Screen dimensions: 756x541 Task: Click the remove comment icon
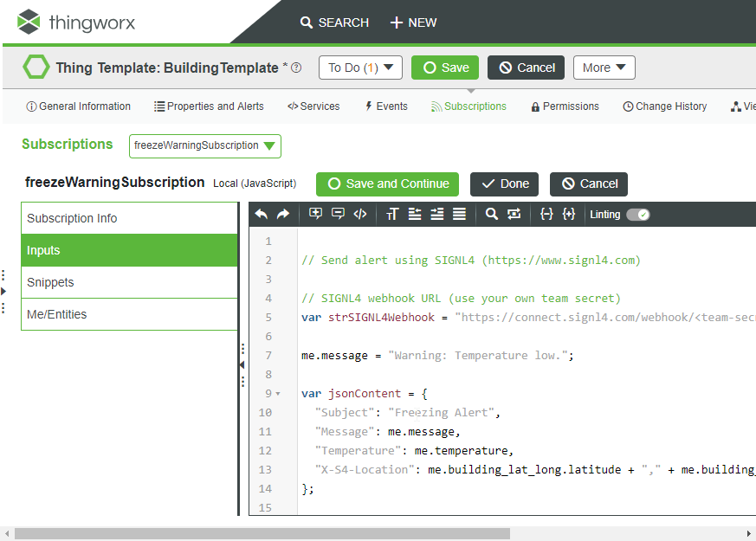(338, 214)
